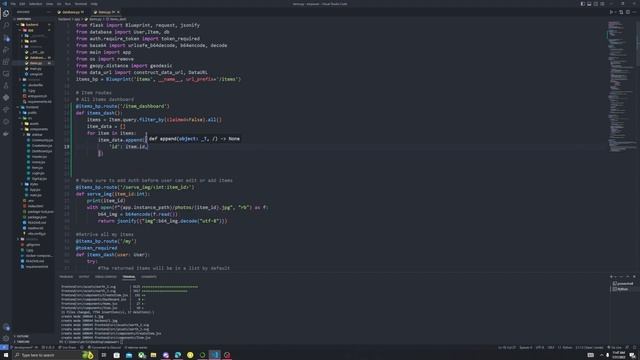Toggle the secondary sidebar layout icon
The image size is (640, 360).
[x=596, y=4]
